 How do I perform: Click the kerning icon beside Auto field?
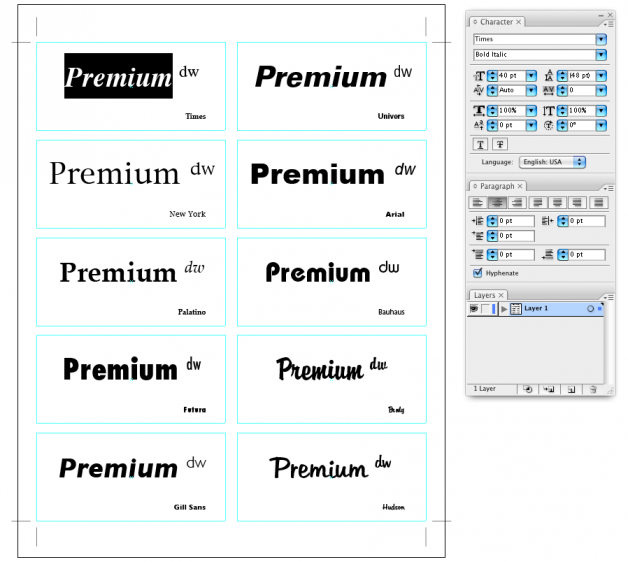(479, 90)
